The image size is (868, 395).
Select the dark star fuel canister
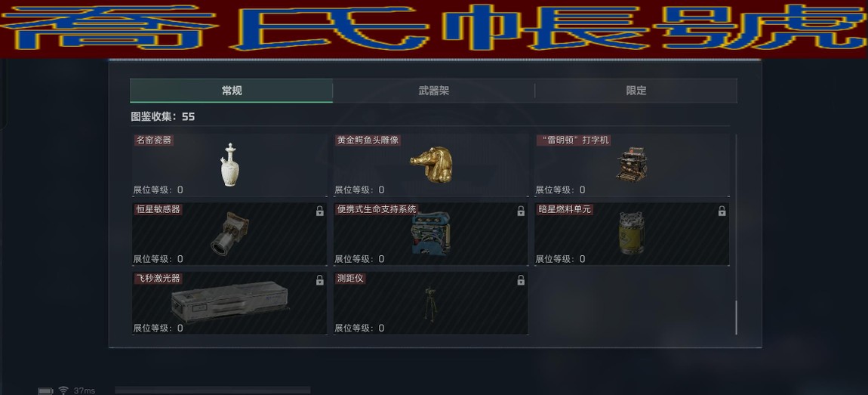click(x=632, y=233)
